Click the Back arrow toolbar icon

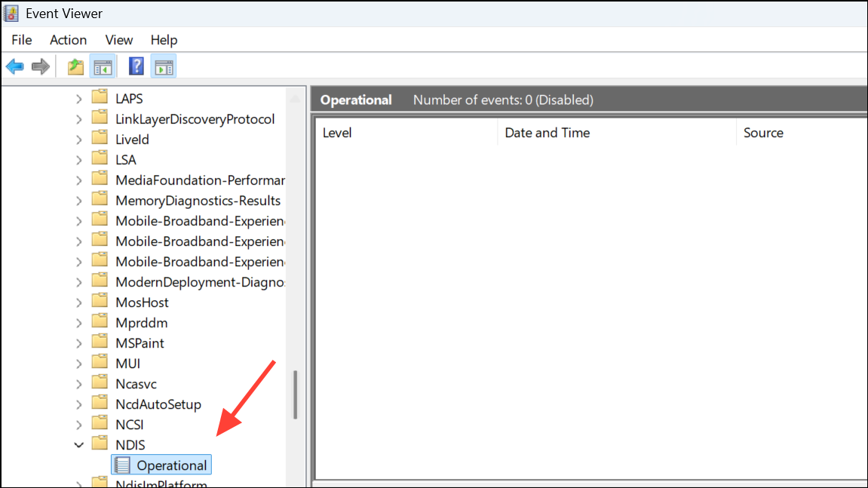tap(15, 67)
